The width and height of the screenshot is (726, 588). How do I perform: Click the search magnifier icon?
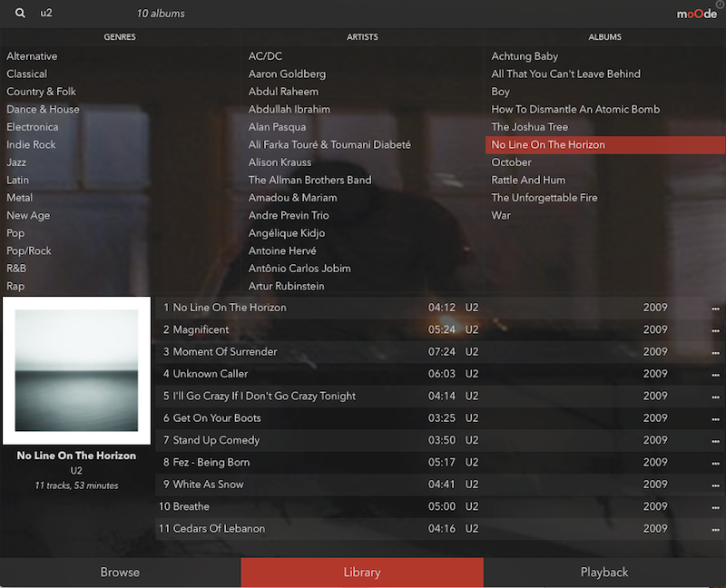pos(20,13)
